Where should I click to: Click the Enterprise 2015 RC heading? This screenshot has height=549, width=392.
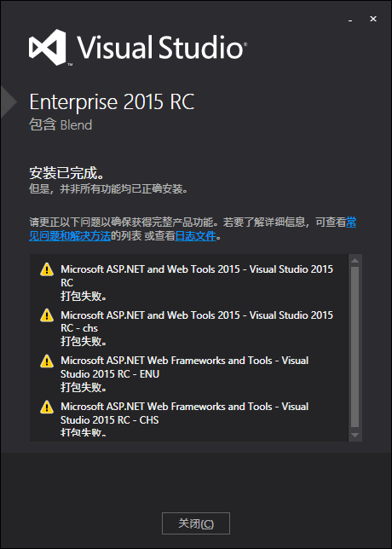click(112, 102)
